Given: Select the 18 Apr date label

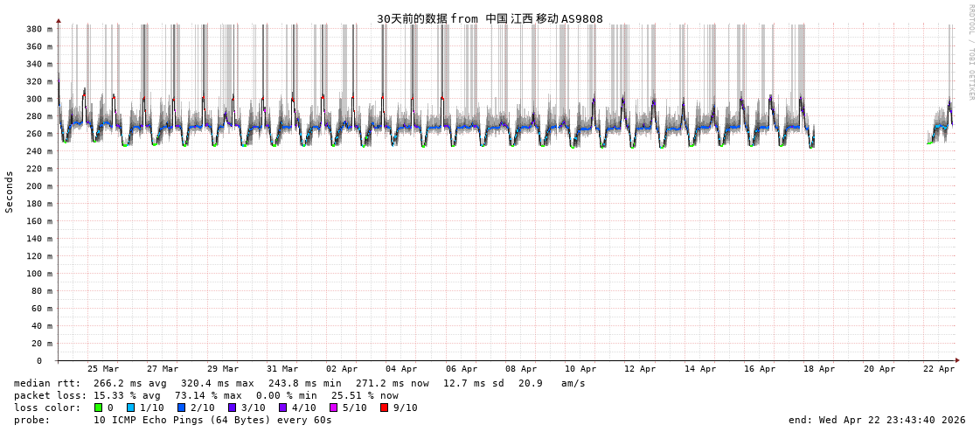Looking at the screenshot, I should (x=819, y=369).
